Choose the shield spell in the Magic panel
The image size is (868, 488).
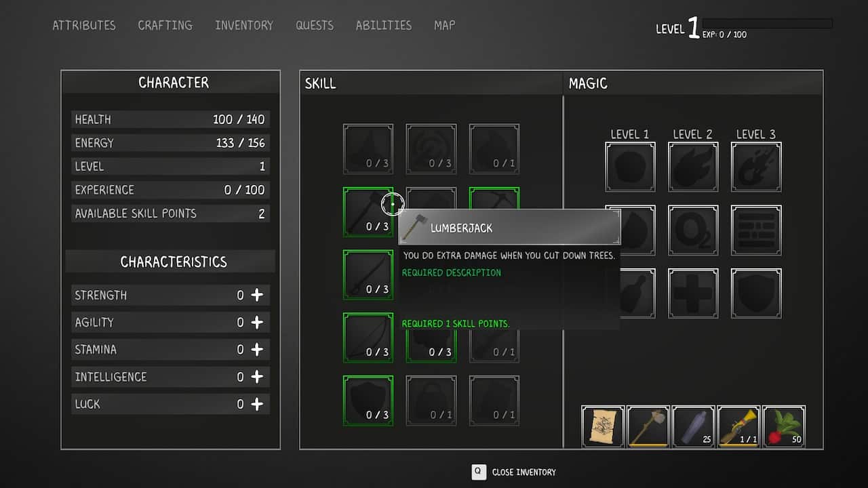pyautogui.click(x=756, y=293)
